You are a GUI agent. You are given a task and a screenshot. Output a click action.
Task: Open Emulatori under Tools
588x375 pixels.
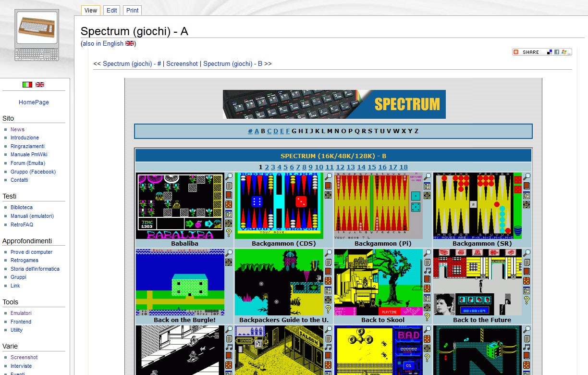[x=21, y=313]
